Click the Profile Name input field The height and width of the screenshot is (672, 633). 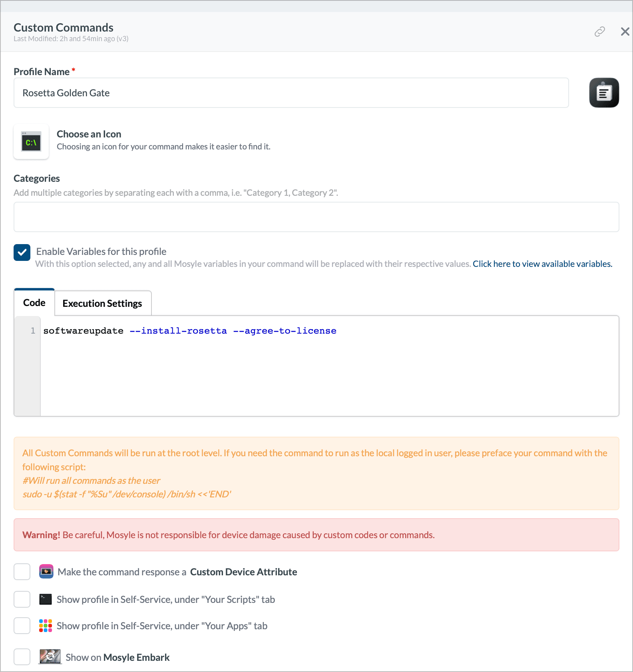(291, 93)
